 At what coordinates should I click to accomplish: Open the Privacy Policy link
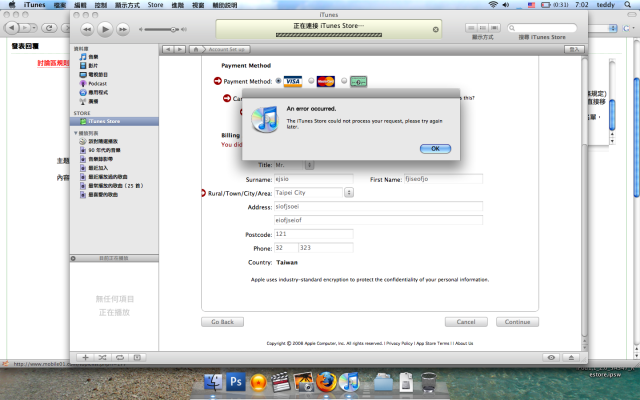[x=399, y=343]
